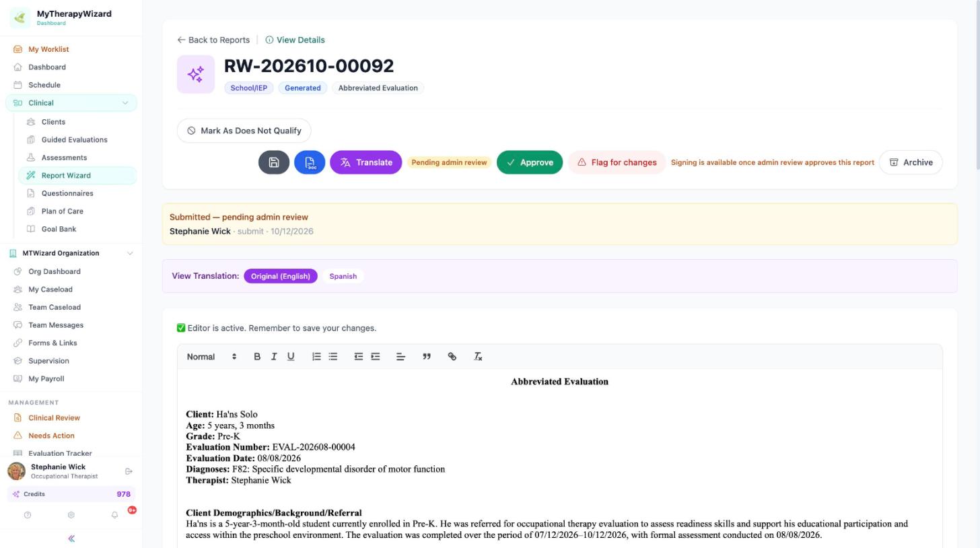Viewport: 980px width, 548px height.
Task: Open Credits balance showing 978
Action: pyautogui.click(x=71, y=494)
